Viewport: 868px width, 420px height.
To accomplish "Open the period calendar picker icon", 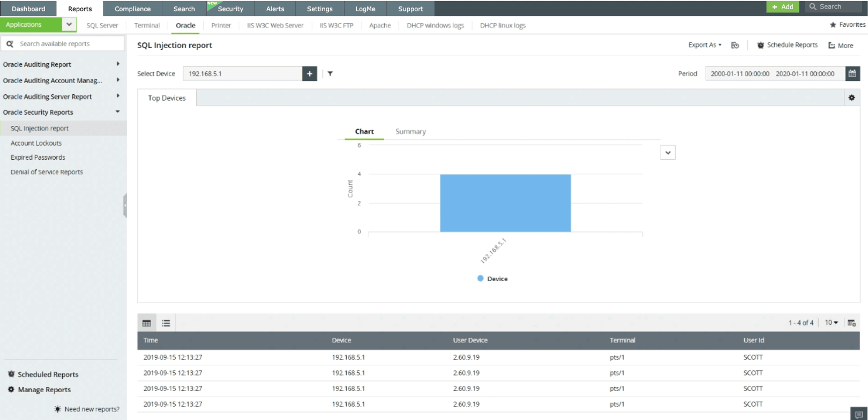I will pyautogui.click(x=852, y=74).
